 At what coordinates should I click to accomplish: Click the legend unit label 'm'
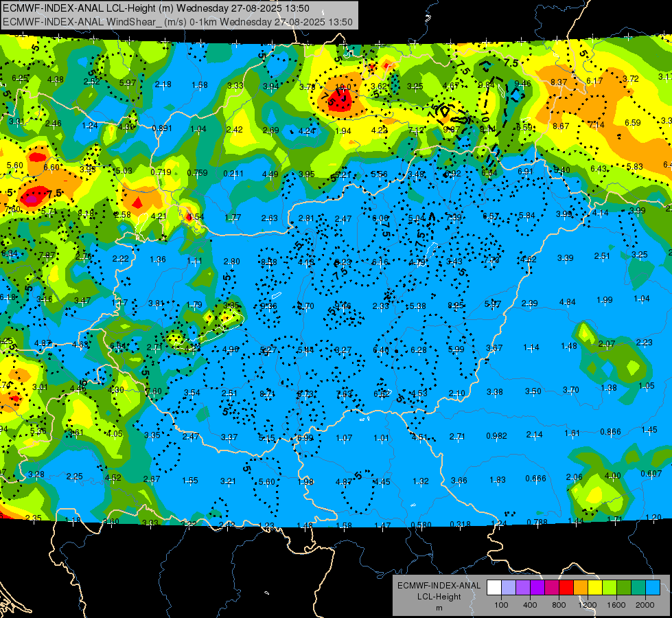(439, 608)
